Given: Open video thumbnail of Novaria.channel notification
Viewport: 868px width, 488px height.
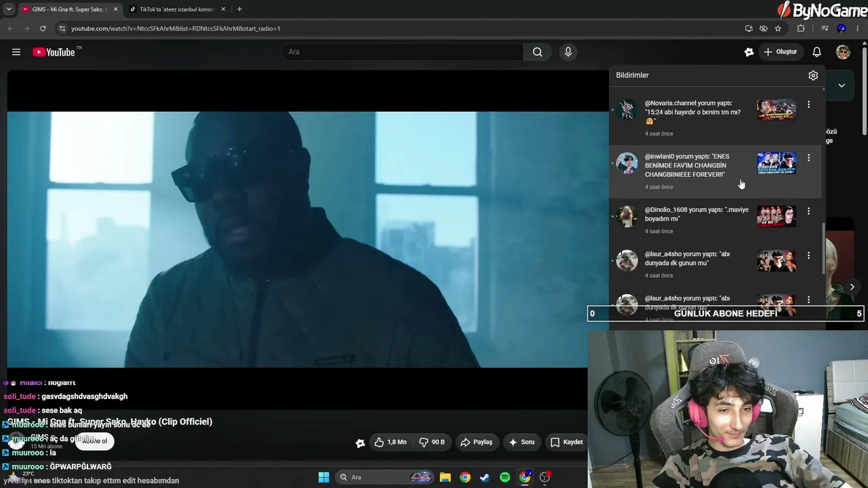Looking at the screenshot, I should pos(776,110).
